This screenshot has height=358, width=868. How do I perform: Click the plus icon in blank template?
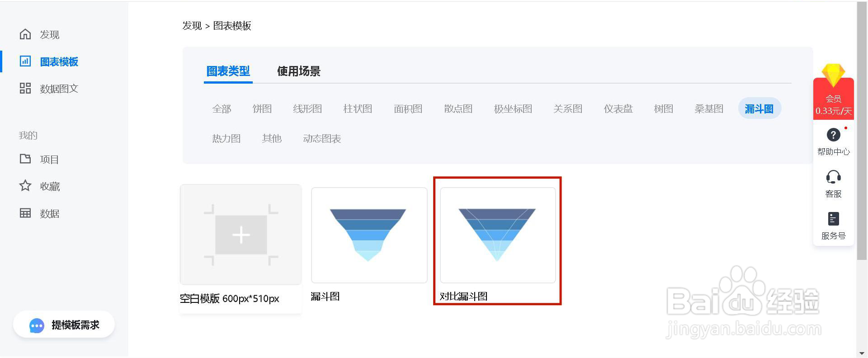pyautogui.click(x=241, y=235)
